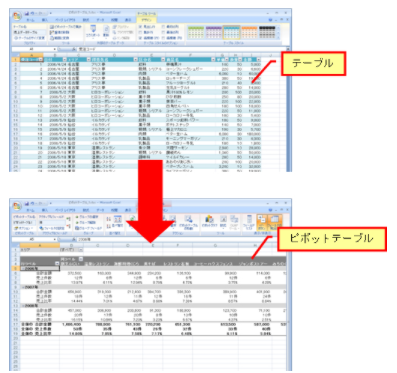Select the デザイン tab in top window
The image size is (397, 373).
click(147, 20)
